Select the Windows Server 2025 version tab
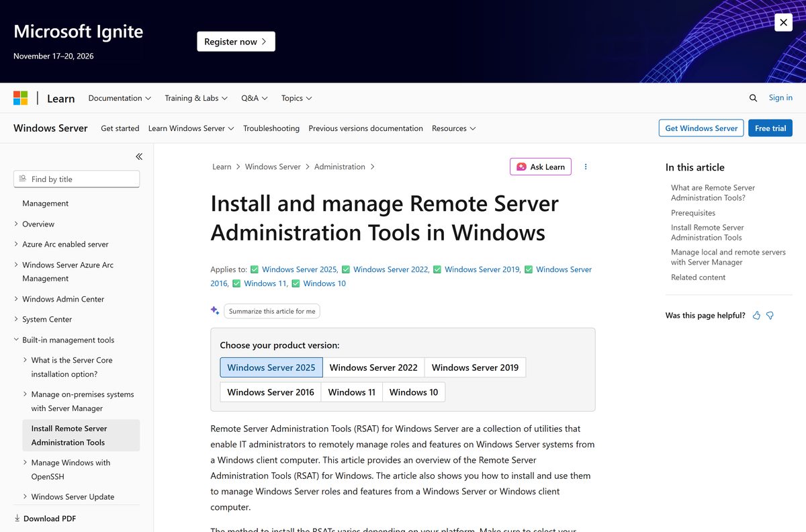Screen dimensions: 806x532 [x=271, y=367]
